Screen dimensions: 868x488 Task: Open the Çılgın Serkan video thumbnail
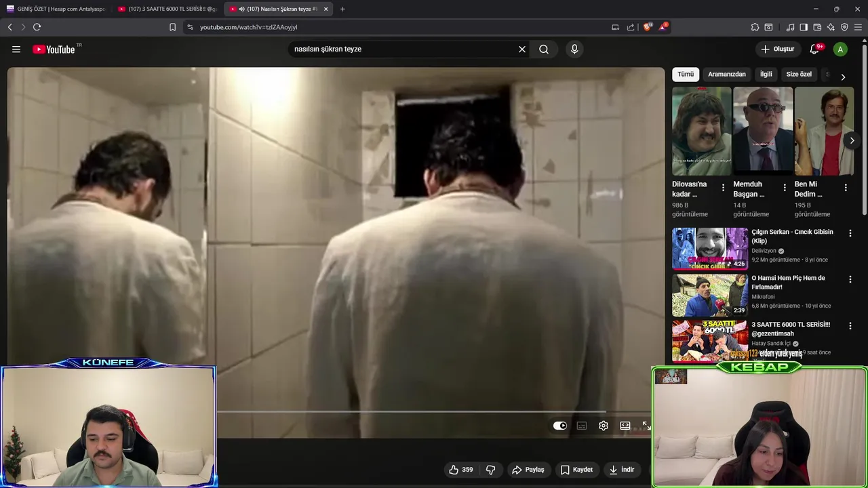coord(710,249)
